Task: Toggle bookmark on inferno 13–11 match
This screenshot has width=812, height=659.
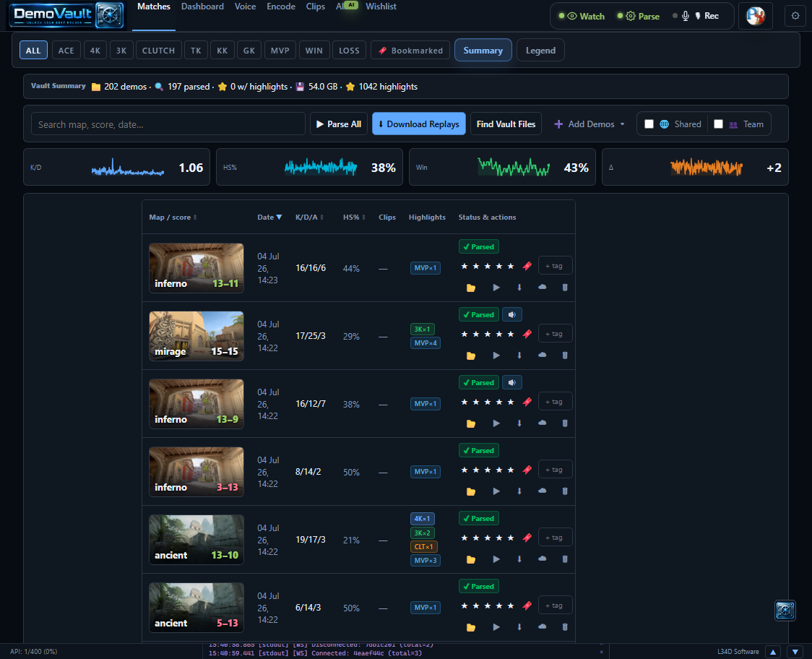Action: pos(527,267)
